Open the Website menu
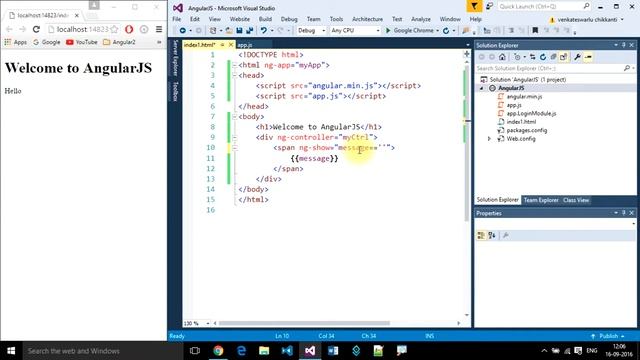640x360 pixels. coord(240,19)
